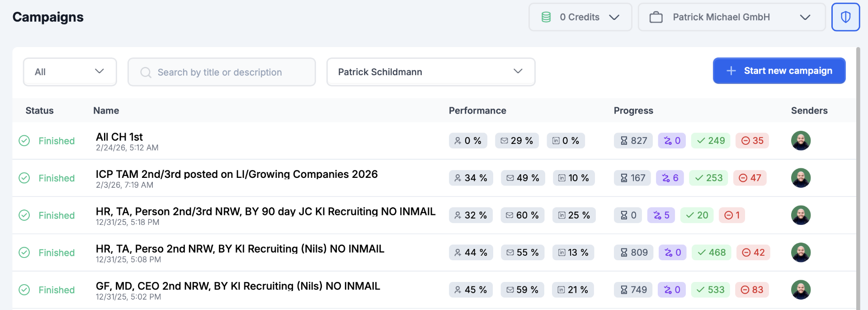Click the 10 % LinkedIn reply rate badge
The image size is (868, 310).
point(573,178)
